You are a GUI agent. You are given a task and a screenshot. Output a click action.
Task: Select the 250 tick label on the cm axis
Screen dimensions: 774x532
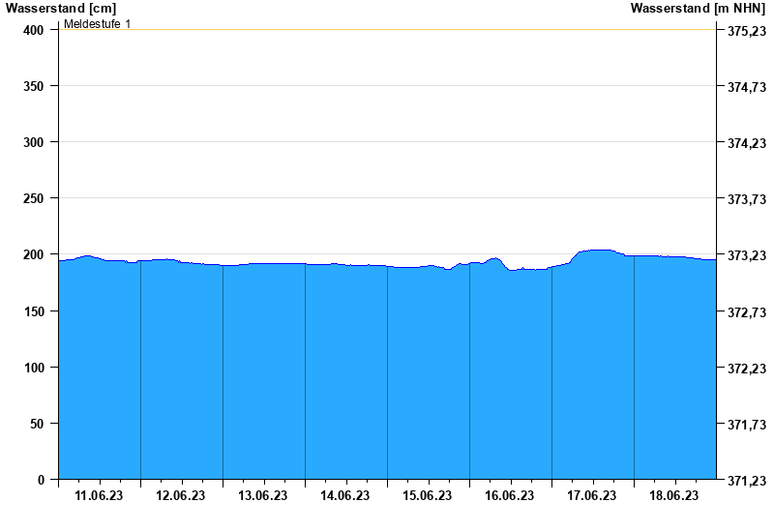tap(35, 198)
